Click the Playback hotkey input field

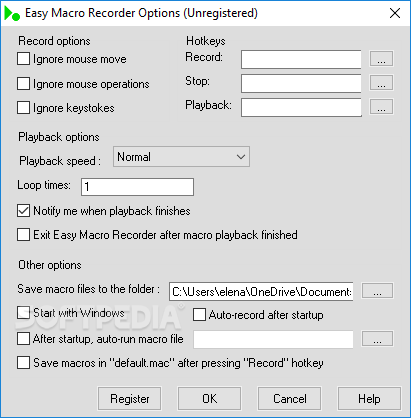click(x=301, y=107)
